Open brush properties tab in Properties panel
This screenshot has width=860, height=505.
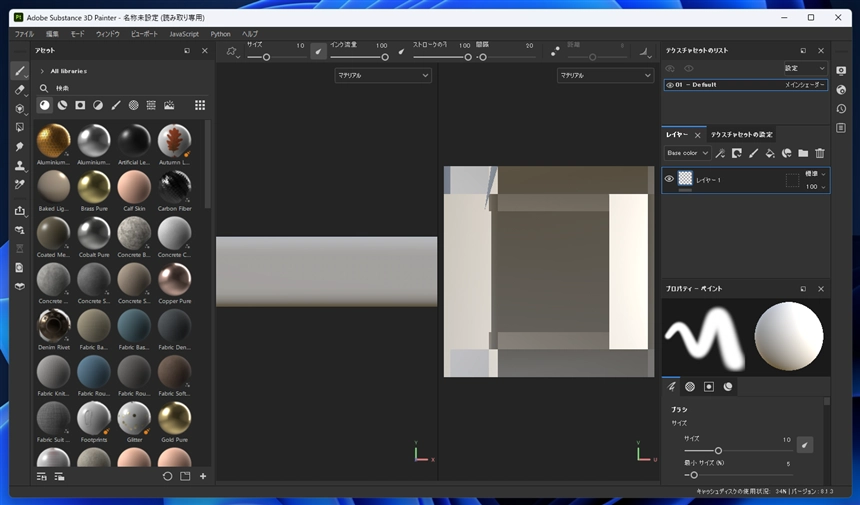point(671,387)
